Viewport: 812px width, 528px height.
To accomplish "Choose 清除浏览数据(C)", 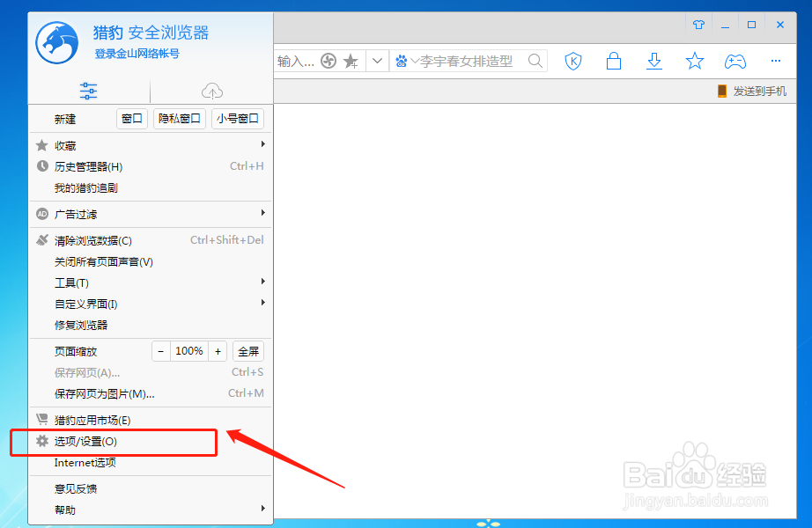I will click(x=151, y=240).
